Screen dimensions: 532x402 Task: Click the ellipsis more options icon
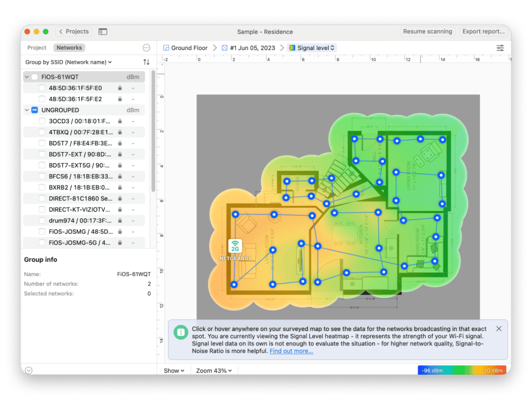click(x=146, y=48)
